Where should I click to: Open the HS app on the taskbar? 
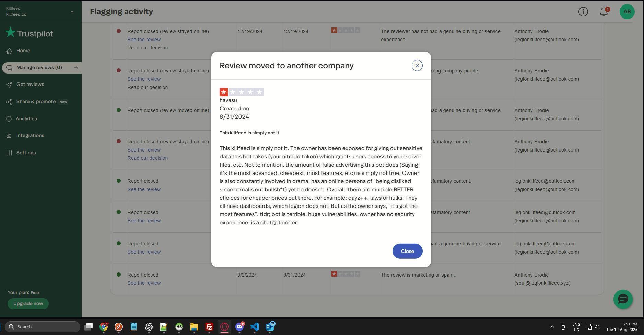click(179, 327)
